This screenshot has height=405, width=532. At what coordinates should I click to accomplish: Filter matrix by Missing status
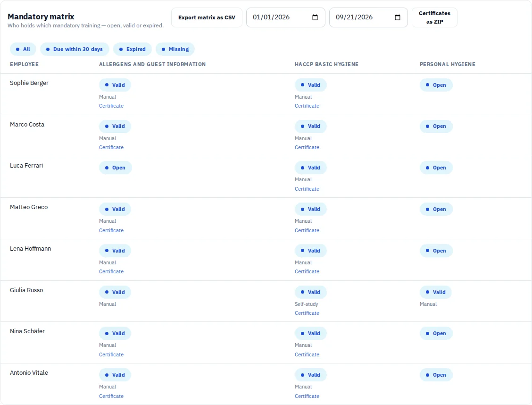point(175,49)
